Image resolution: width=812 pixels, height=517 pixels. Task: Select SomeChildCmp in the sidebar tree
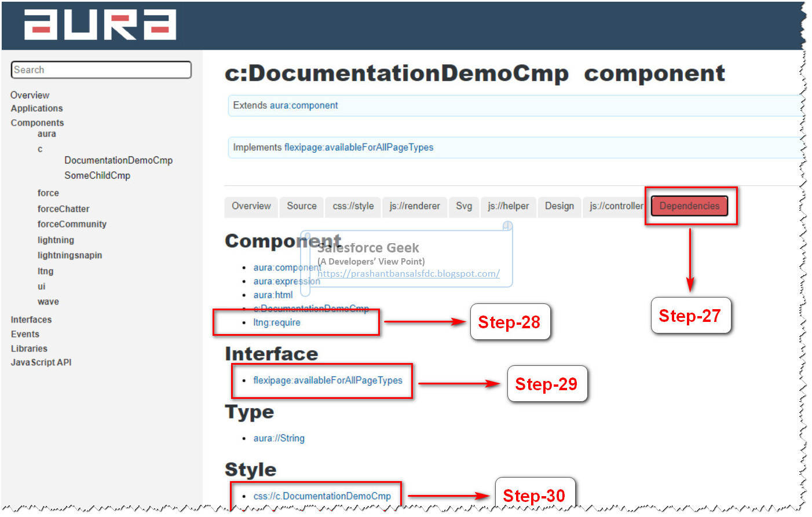coord(97,175)
